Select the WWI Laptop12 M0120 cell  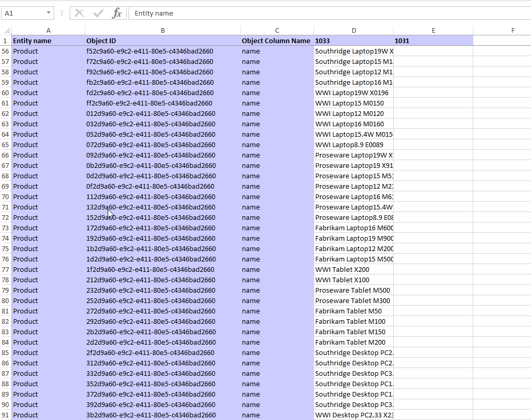point(354,114)
